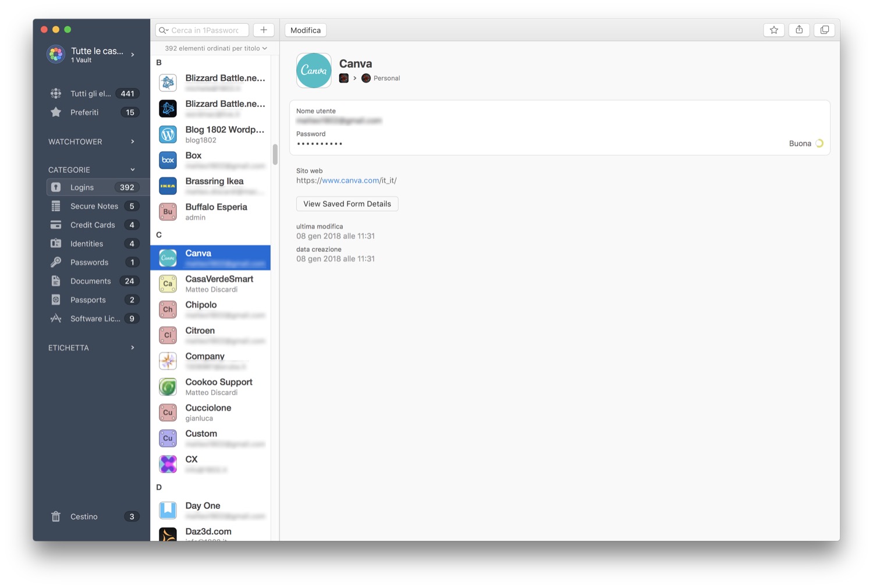Click the Passports category icon
The height and width of the screenshot is (588, 873).
click(x=56, y=300)
